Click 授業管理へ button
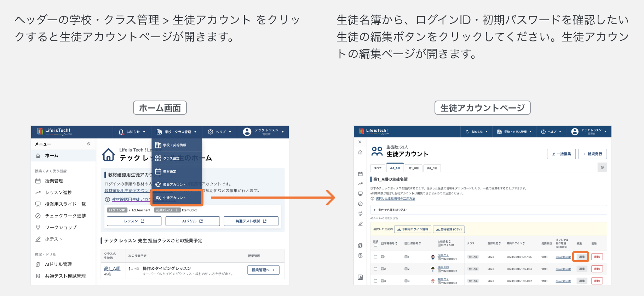Screen dimensions: 644x296 (263, 270)
